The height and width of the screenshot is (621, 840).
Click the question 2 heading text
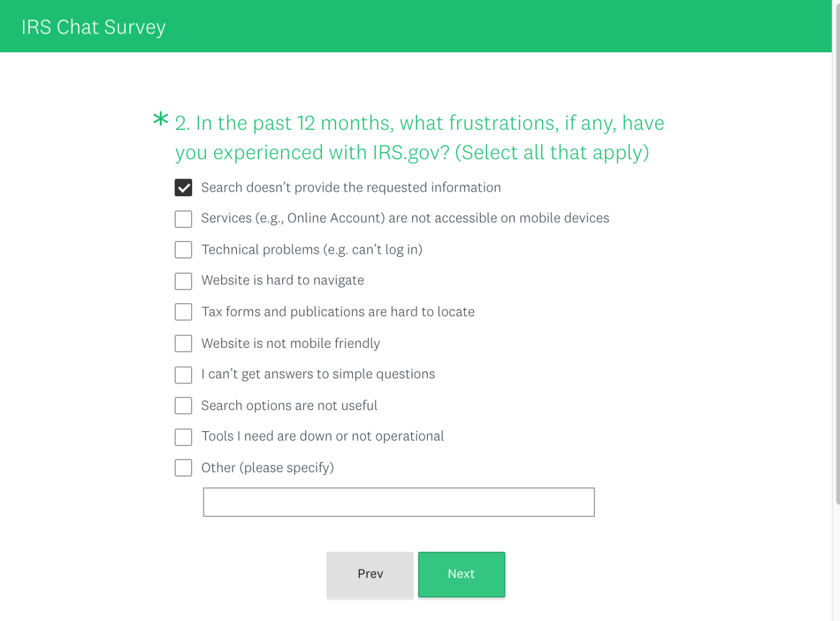[x=419, y=137]
